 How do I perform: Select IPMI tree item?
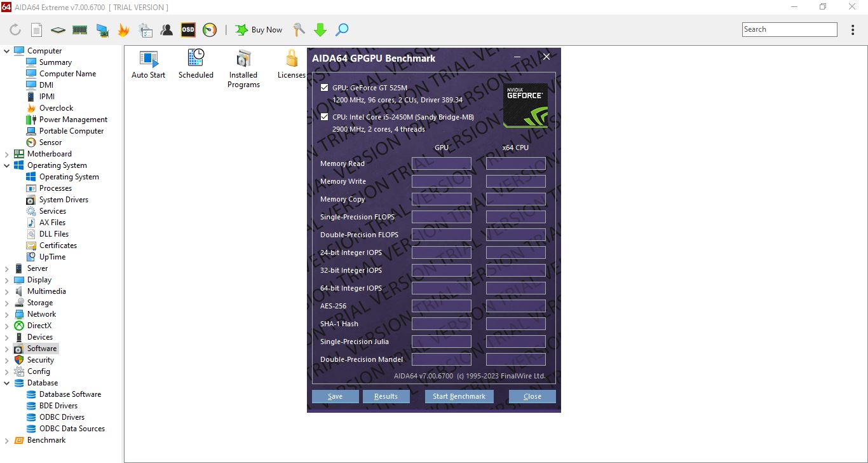tap(47, 97)
